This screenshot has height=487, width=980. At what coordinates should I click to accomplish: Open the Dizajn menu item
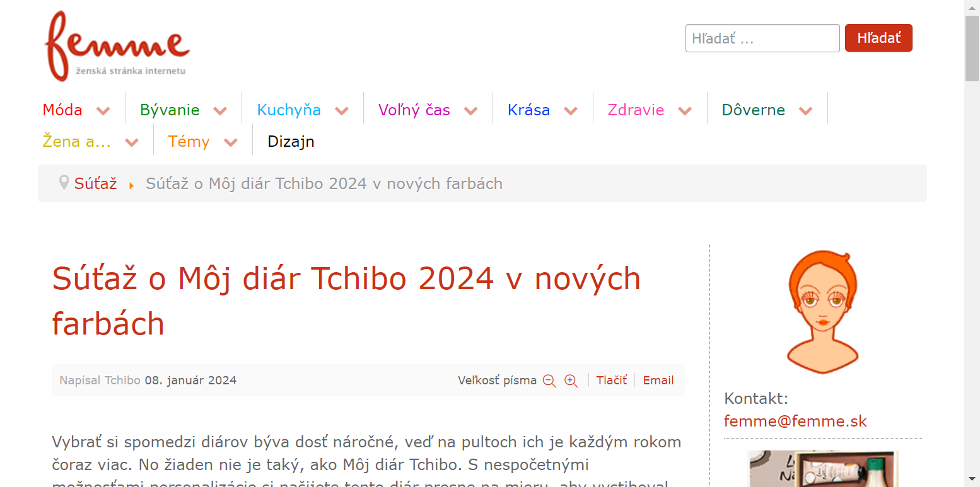click(x=291, y=141)
